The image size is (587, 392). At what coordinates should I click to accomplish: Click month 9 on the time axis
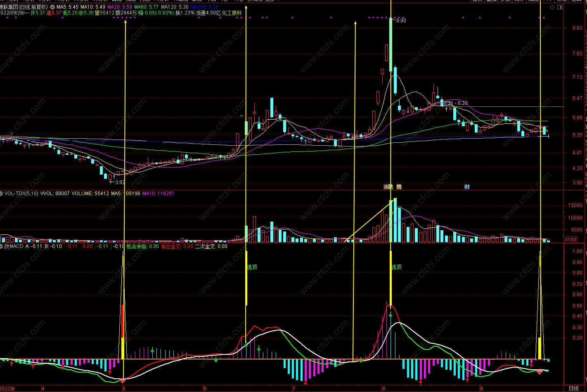481,389
